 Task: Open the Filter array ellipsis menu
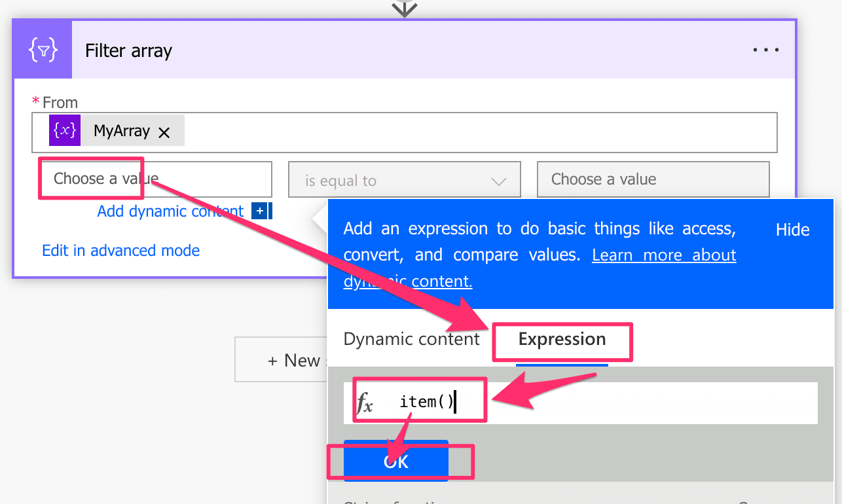(766, 49)
